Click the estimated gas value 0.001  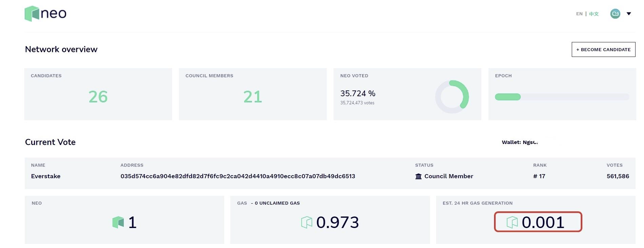[543, 222]
